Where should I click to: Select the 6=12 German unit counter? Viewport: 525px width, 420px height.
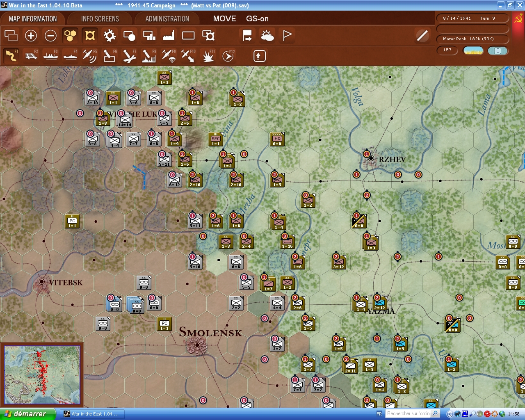[175, 180]
